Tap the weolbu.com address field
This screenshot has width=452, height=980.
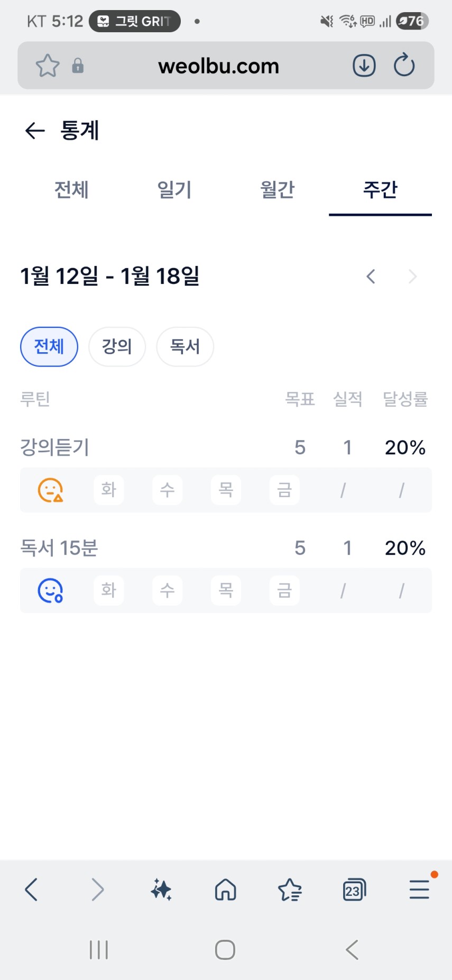click(x=218, y=66)
